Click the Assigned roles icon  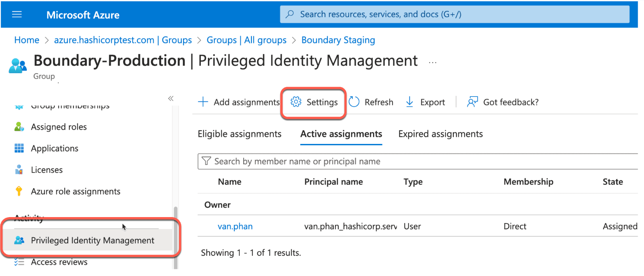click(x=19, y=127)
